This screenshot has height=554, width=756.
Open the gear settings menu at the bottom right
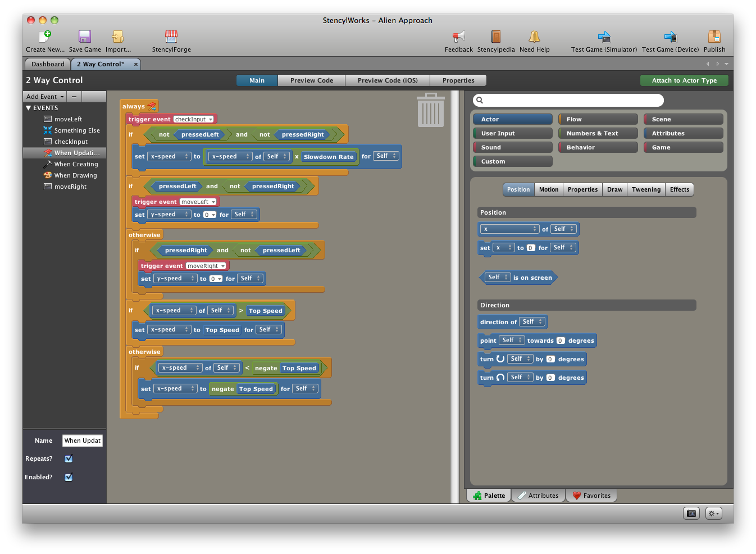pos(713,513)
